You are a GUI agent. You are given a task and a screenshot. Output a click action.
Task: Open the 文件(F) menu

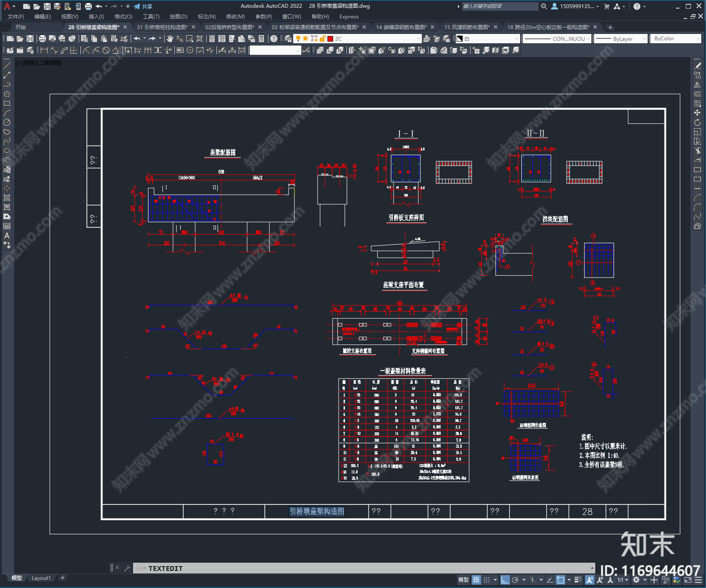click(x=15, y=16)
